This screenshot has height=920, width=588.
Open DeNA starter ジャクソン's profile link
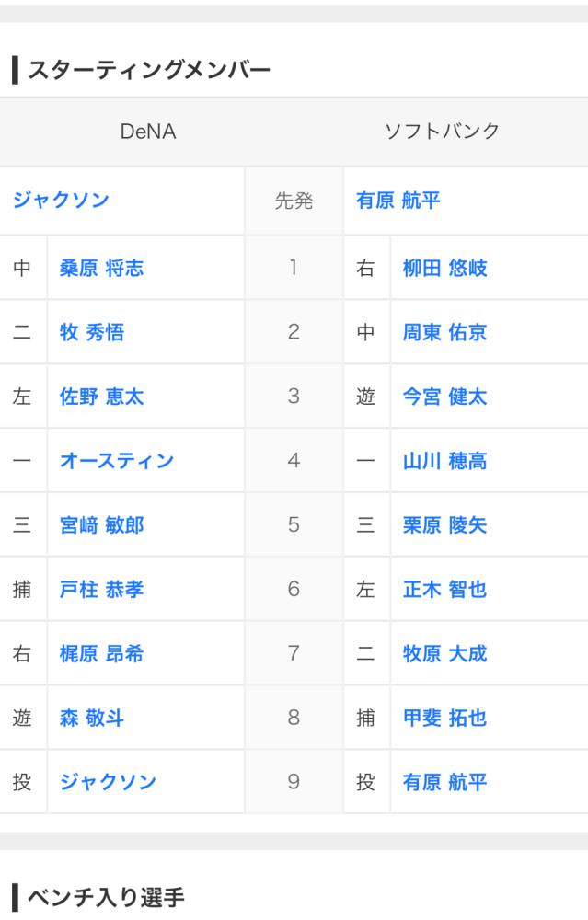click(x=61, y=200)
